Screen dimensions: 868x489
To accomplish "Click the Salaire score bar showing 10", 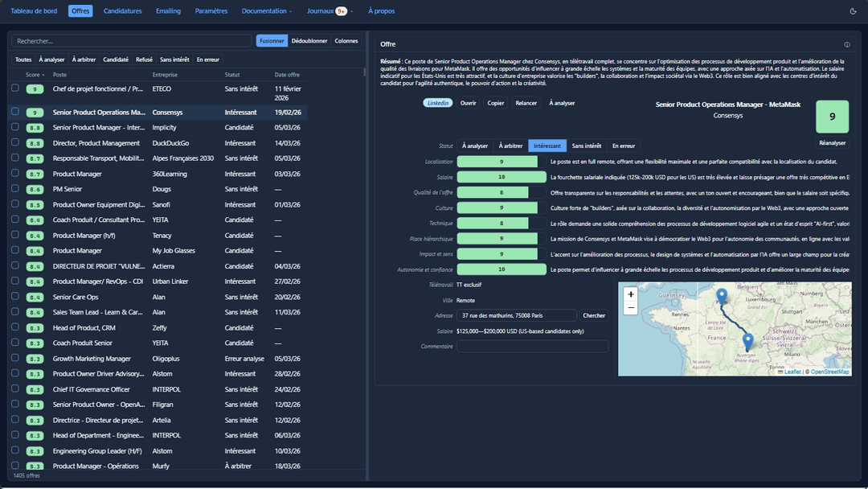I will [x=502, y=177].
